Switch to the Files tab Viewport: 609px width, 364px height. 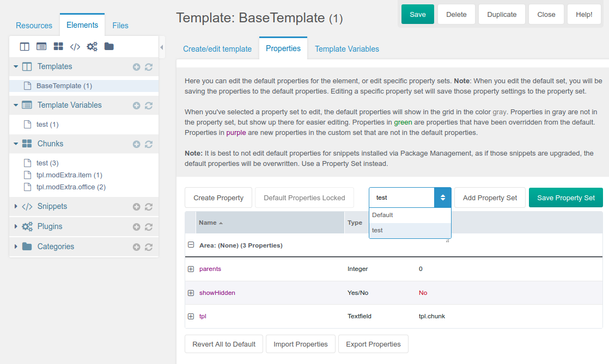(x=120, y=26)
